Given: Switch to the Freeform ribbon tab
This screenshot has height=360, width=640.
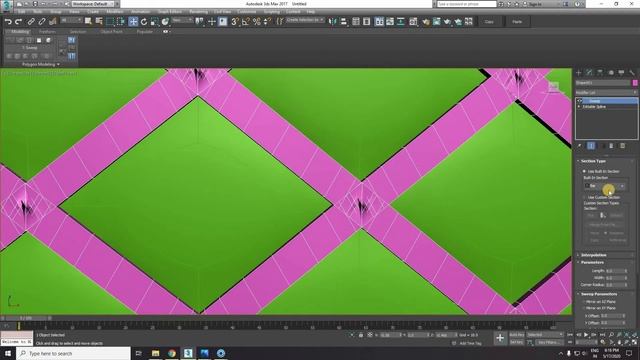Looking at the screenshot, I should 47,31.
